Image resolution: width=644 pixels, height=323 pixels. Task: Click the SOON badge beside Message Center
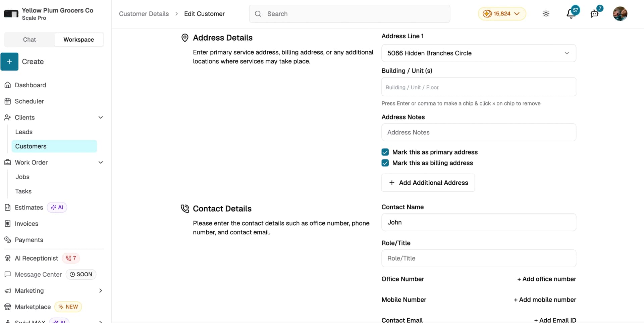(x=81, y=274)
